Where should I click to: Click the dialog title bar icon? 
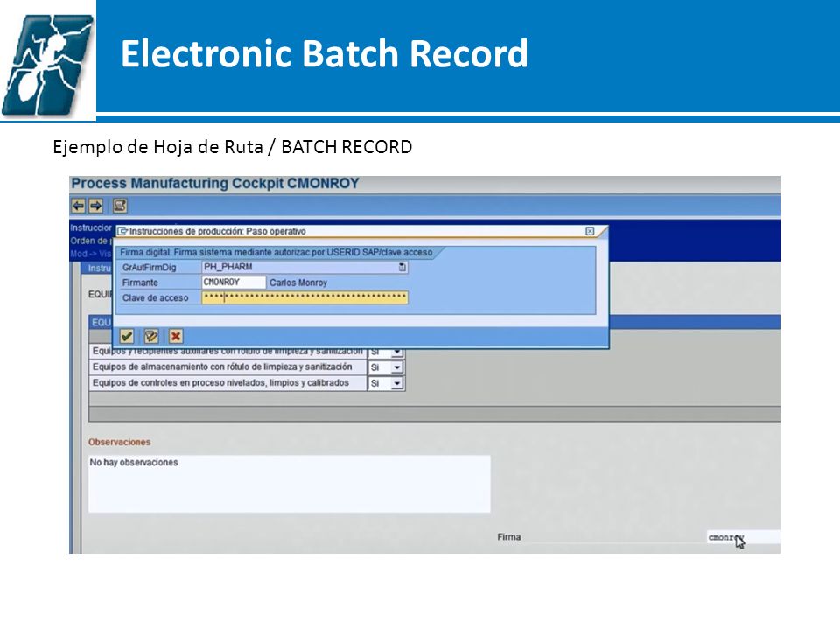tap(122, 231)
